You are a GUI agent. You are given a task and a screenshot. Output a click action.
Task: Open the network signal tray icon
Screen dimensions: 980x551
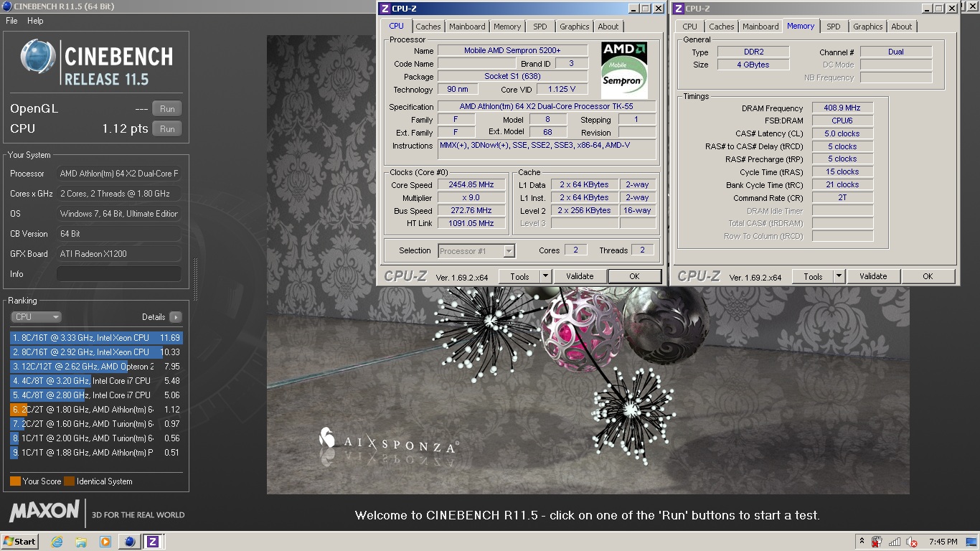pos(895,542)
